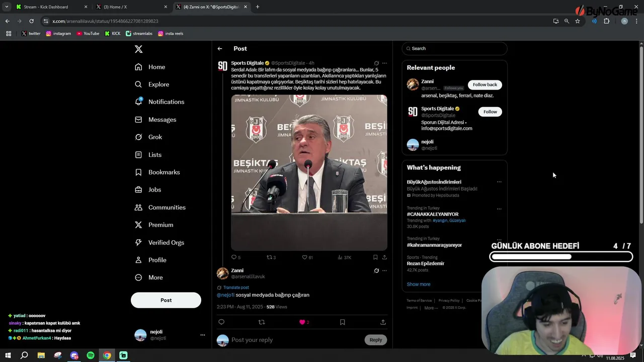Open the @nejoli mention link
Viewport: 644px width, 362px height.
pos(225,295)
